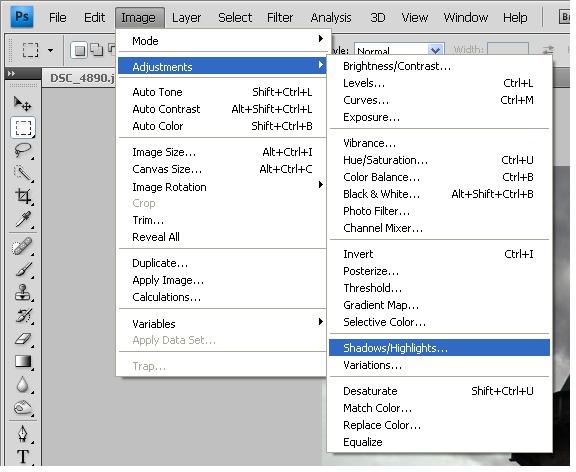Screen dimensions: 576x472
Task: Choose Apply Image
Action: coord(222,280)
